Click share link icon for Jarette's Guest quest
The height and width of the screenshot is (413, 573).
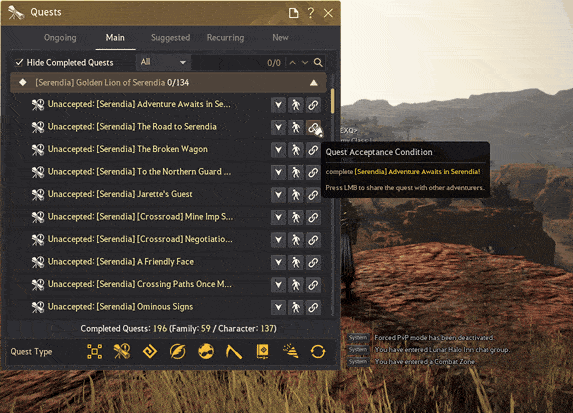[313, 195]
